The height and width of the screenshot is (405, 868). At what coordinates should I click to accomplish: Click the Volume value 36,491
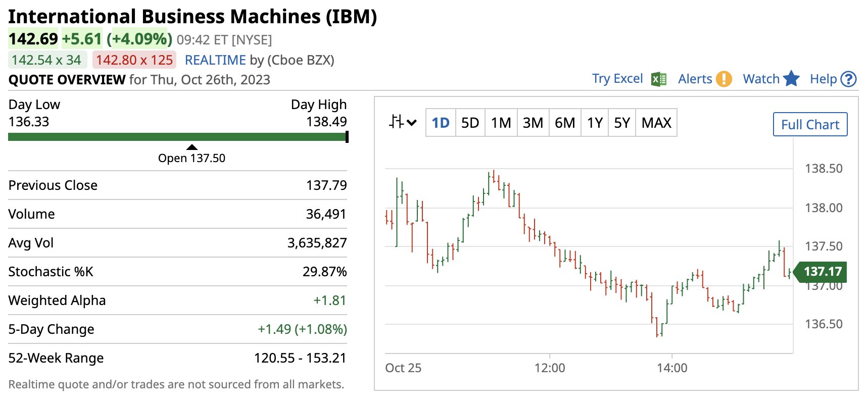point(326,214)
